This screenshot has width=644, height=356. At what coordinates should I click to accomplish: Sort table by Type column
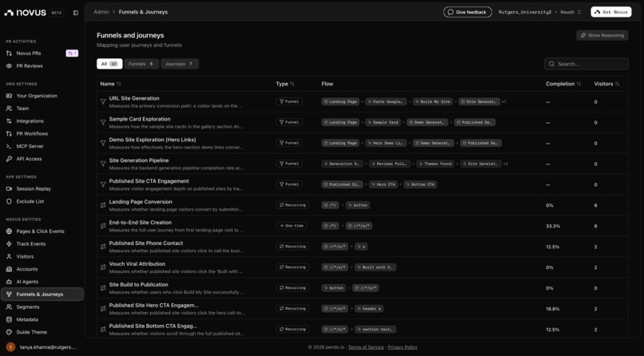pos(285,84)
